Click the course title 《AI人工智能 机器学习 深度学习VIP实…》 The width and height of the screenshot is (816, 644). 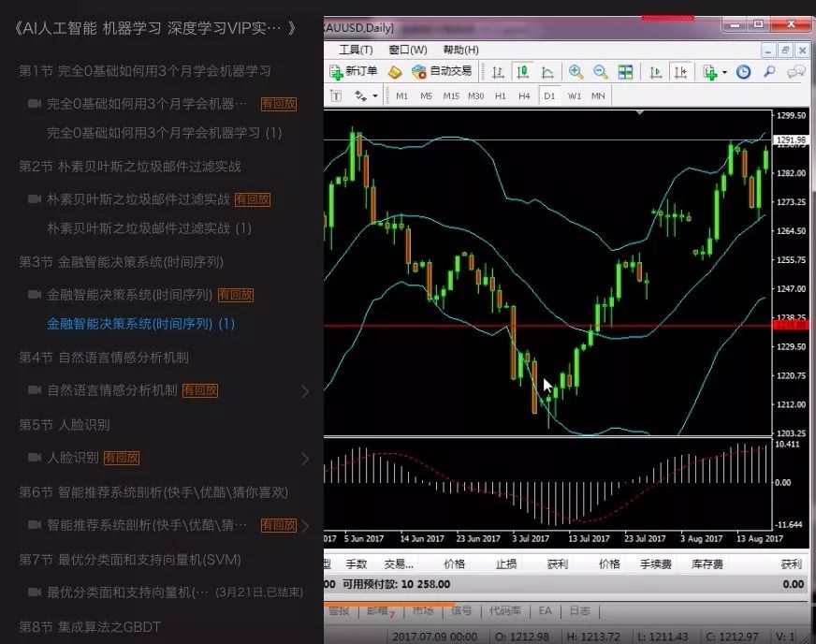[154, 27]
